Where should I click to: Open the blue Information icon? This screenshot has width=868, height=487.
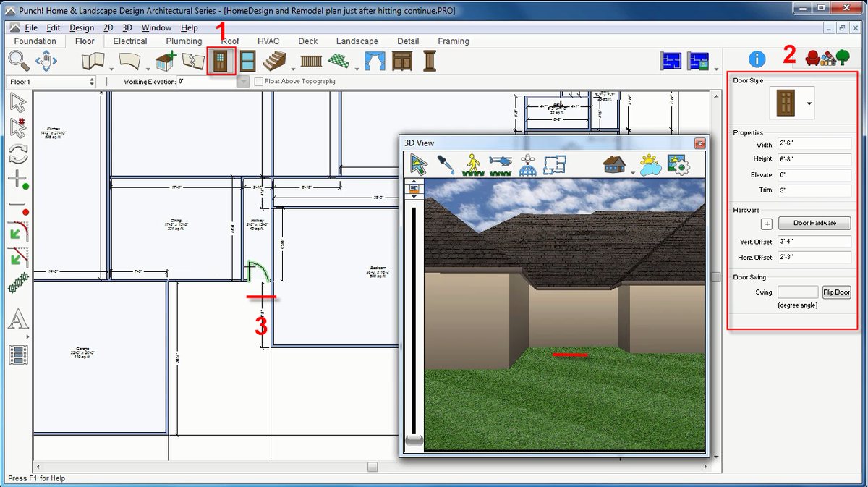tap(757, 59)
